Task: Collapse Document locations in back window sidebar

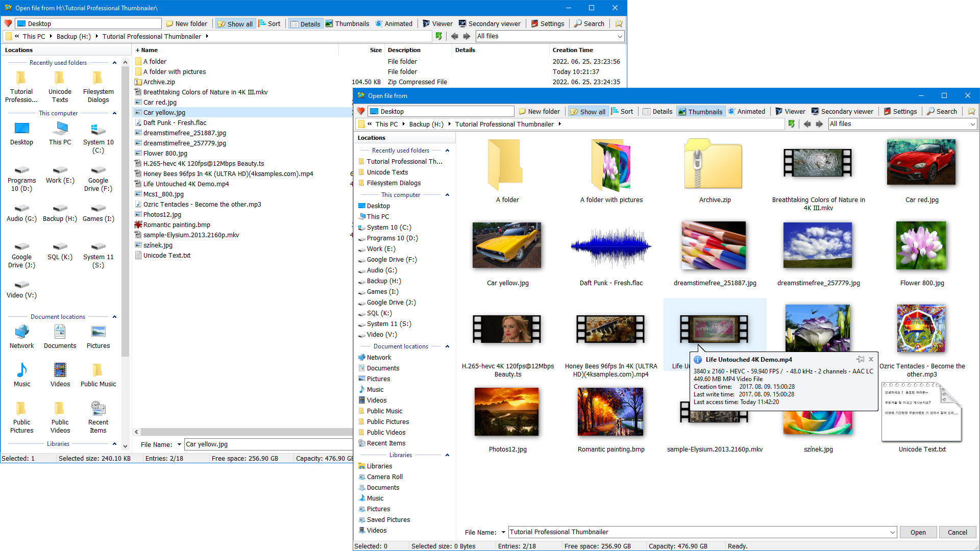Action: tap(114, 317)
